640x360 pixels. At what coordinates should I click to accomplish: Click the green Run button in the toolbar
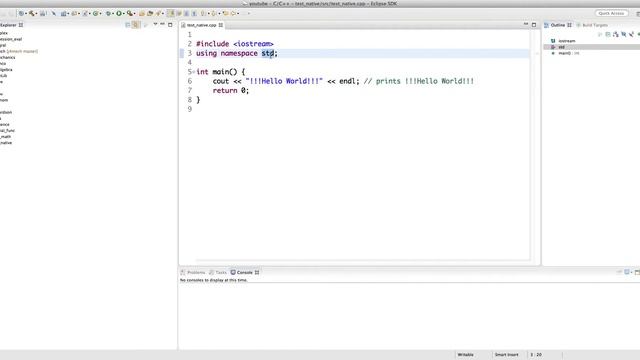(x=119, y=13)
